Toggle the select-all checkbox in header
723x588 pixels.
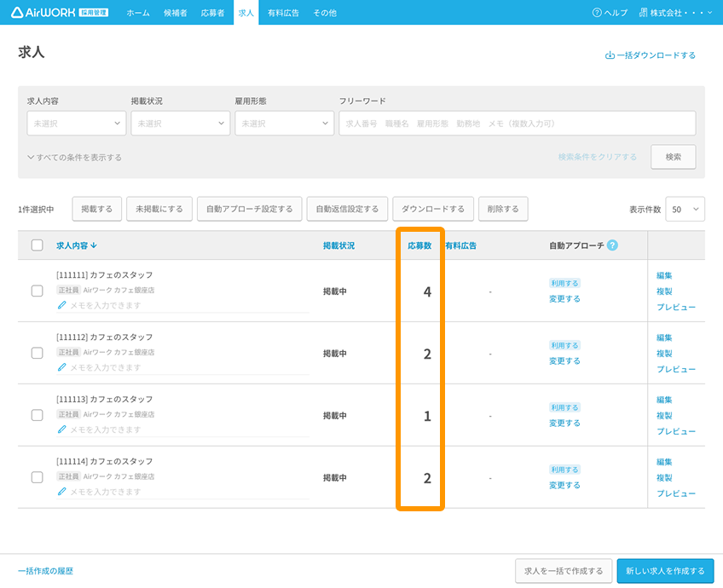pyautogui.click(x=37, y=245)
